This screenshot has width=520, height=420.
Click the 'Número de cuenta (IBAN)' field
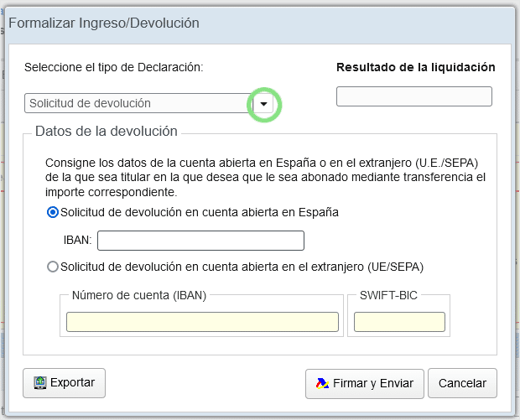coord(202,322)
